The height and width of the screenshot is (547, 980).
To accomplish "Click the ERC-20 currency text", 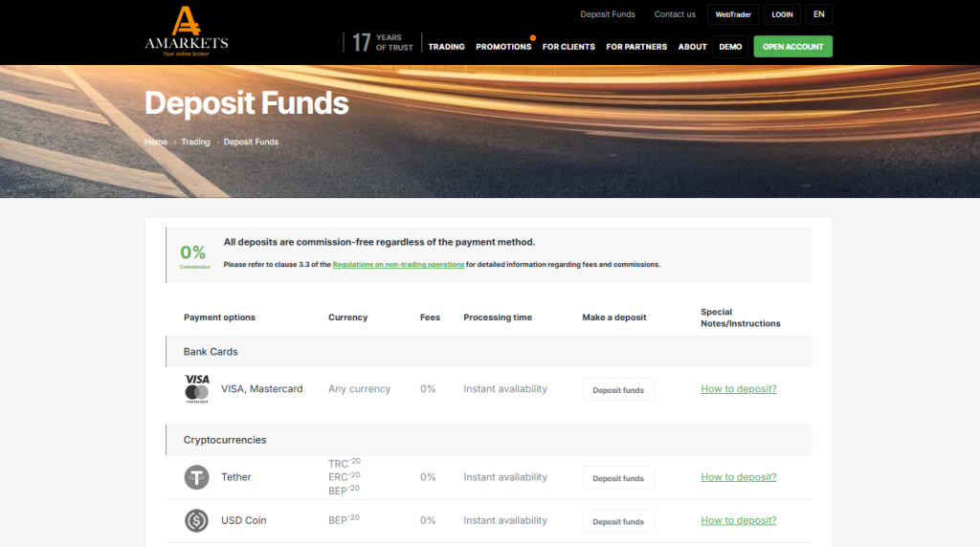I will [x=344, y=476].
